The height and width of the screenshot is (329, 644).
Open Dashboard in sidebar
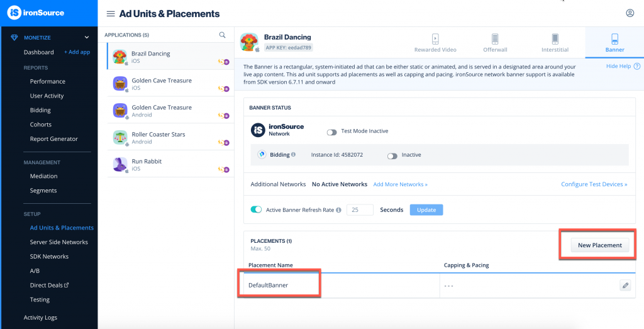coord(38,52)
